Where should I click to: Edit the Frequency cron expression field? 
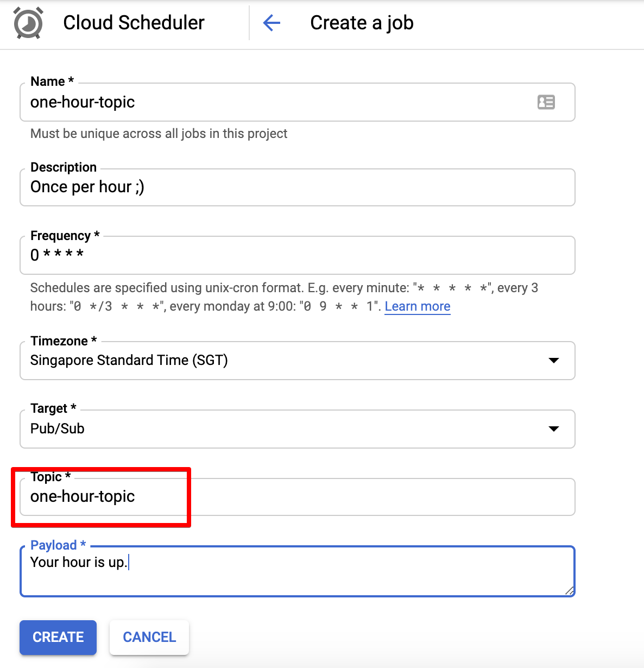tap(297, 255)
